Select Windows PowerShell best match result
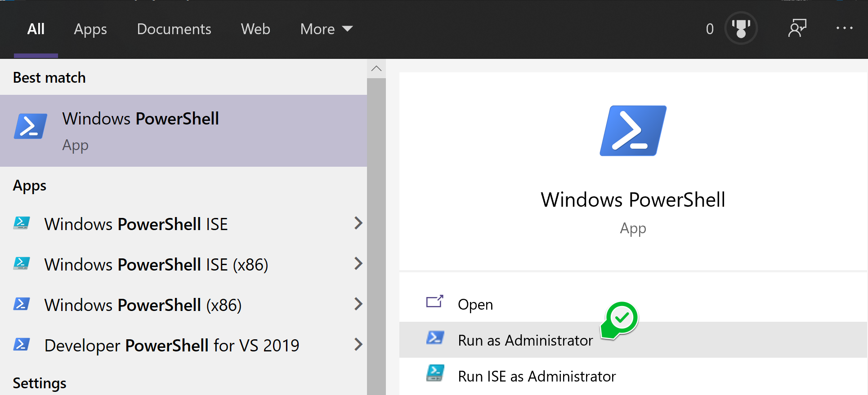 click(x=183, y=131)
